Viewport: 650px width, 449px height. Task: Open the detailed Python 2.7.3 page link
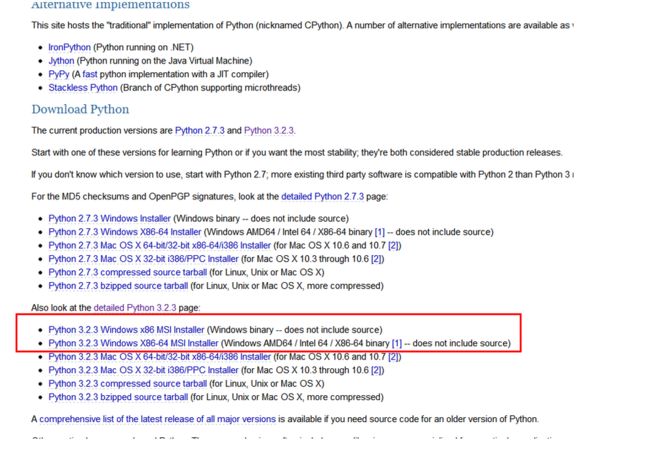pyautogui.click(x=322, y=197)
